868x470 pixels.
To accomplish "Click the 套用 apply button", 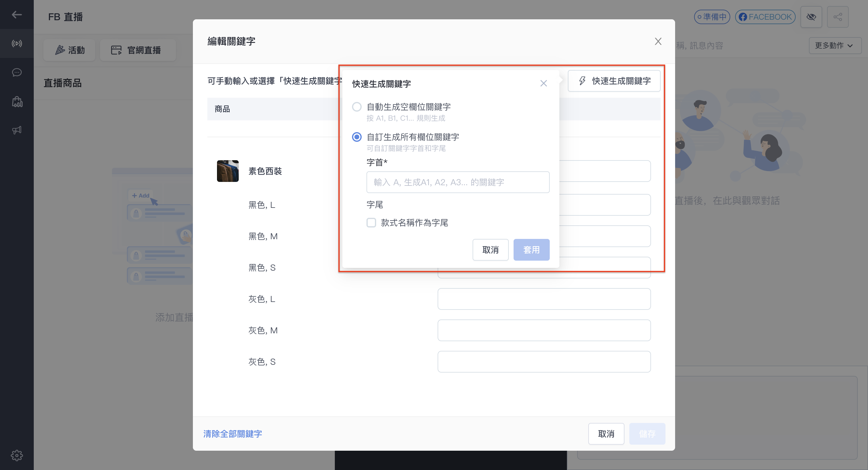I will (531, 250).
